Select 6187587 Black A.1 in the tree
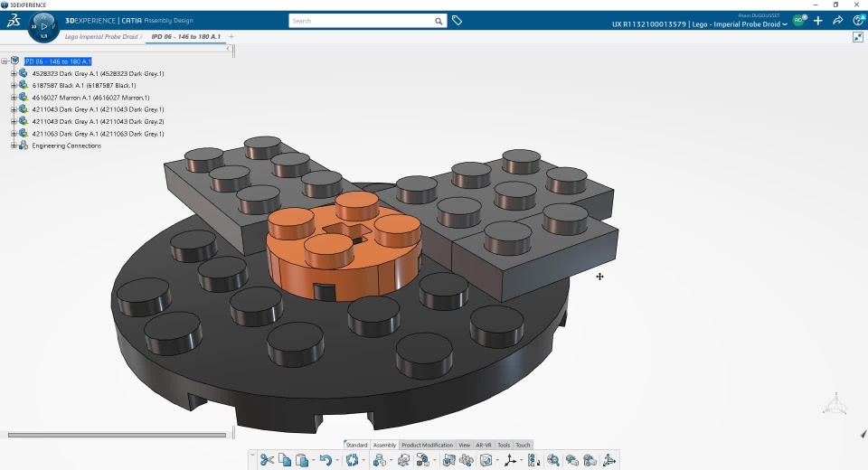The image size is (868, 470). 83,85
